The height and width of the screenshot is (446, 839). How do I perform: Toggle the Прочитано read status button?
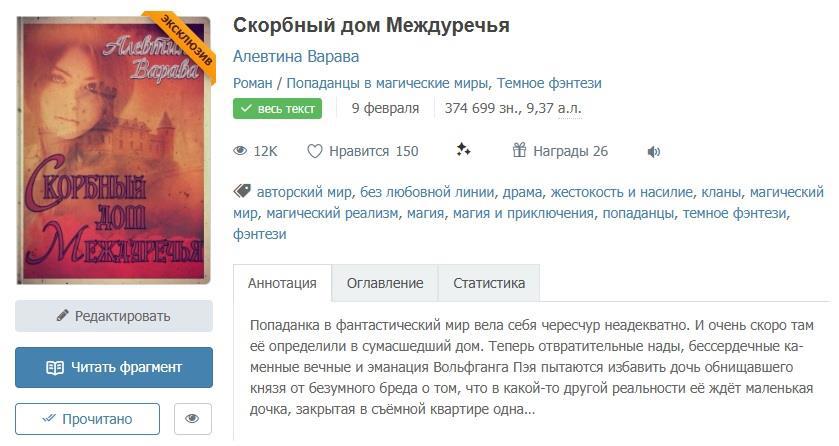pyautogui.click(x=87, y=419)
